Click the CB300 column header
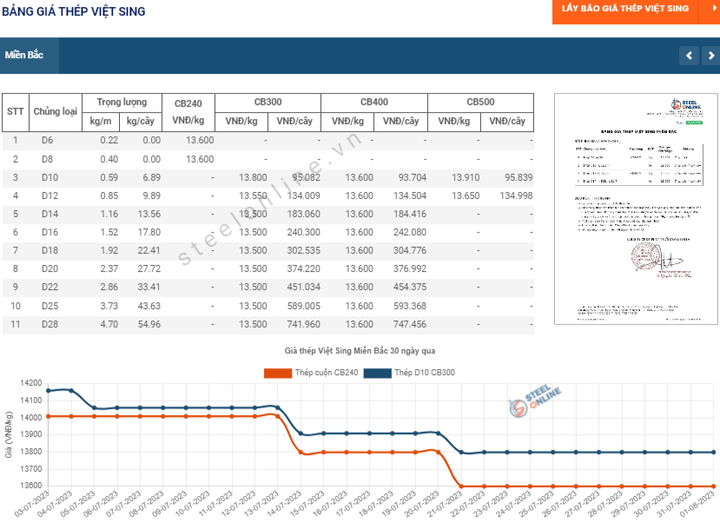The height and width of the screenshot is (522, 720). coord(268,102)
